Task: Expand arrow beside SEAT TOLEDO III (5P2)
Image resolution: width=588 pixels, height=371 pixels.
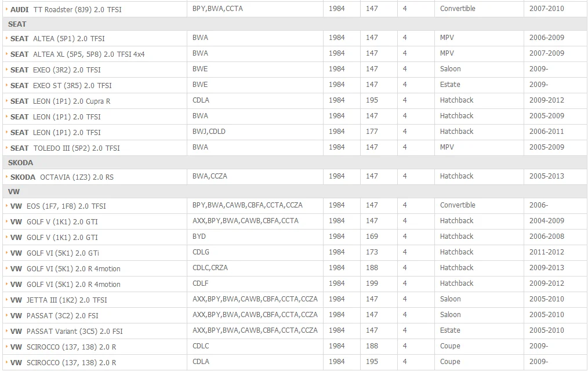Action: (7, 148)
